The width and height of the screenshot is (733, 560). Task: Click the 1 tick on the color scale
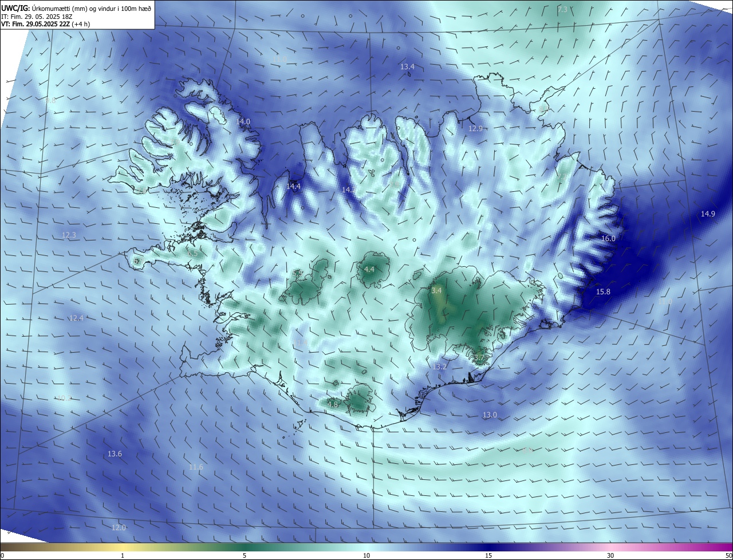(x=123, y=555)
